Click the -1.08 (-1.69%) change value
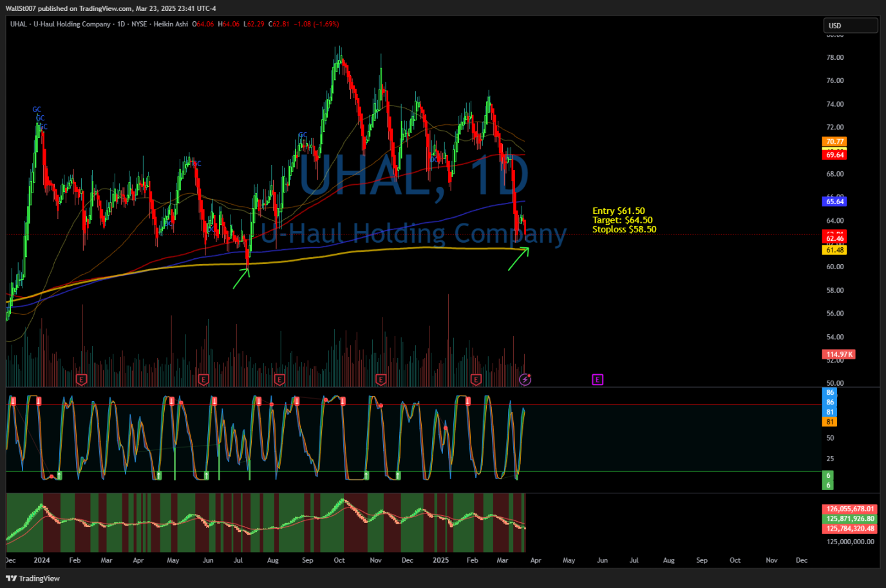The width and height of the screenshot is (886, 588). (x=316, y=24)
